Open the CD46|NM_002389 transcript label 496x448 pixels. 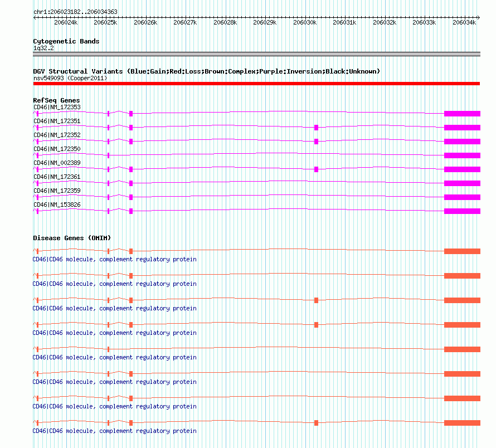pos(57,163)
